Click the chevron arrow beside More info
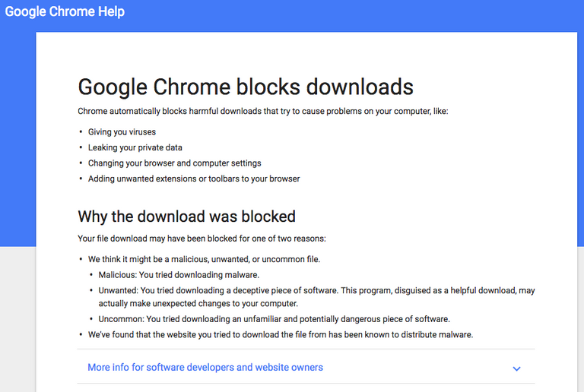The width and height of the screenshot is (584, 392). [516, 368]
